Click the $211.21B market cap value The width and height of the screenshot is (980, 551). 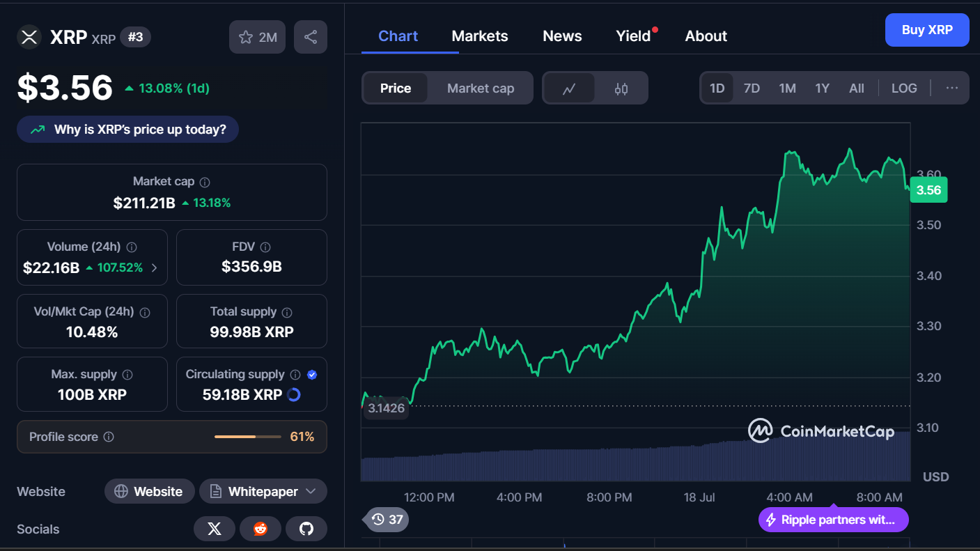pyautogui.click(x=144, y=203)
